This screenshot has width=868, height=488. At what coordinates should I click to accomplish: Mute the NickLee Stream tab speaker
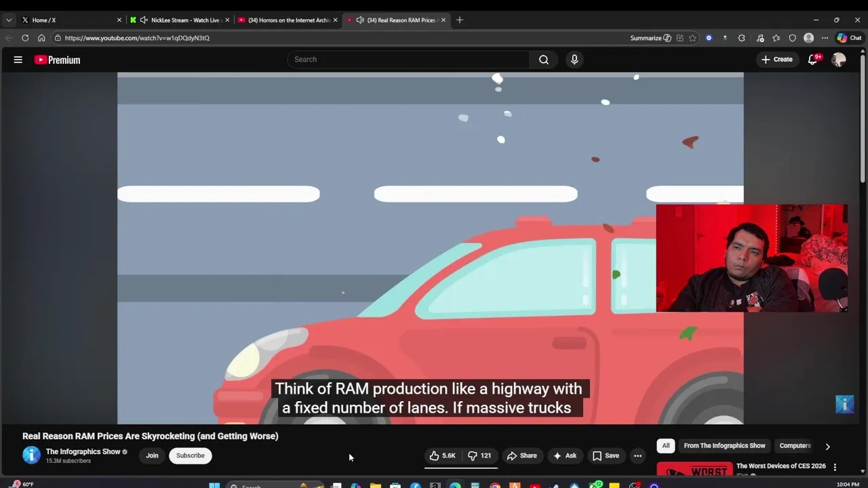tap(144, 20)
